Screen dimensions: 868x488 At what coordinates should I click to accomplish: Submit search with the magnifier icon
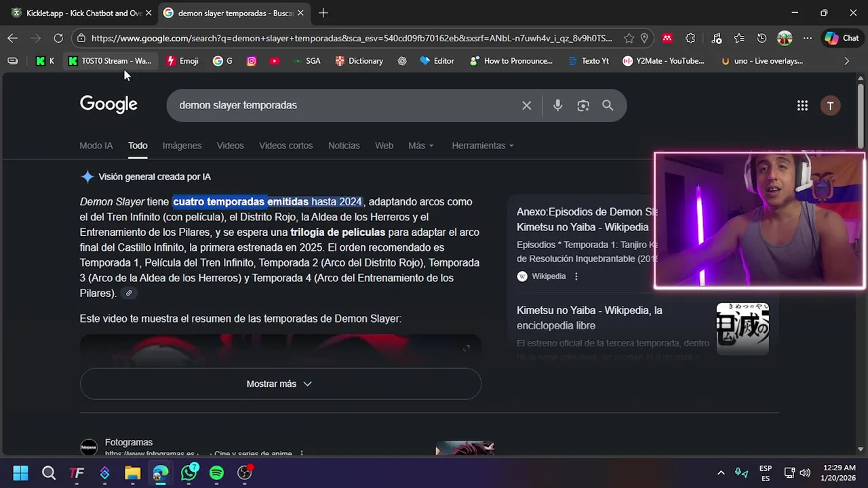click(608, 105)
